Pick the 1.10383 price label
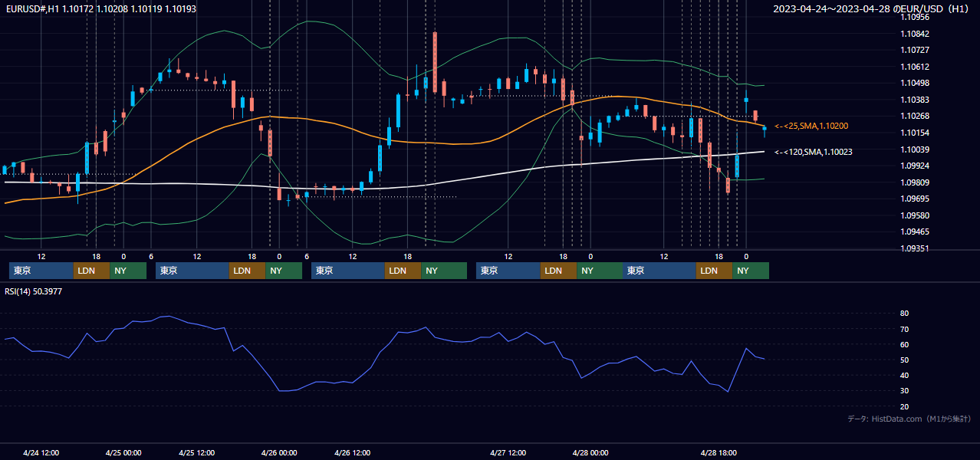This screenshot has height=460, width=980. (915, 100)
